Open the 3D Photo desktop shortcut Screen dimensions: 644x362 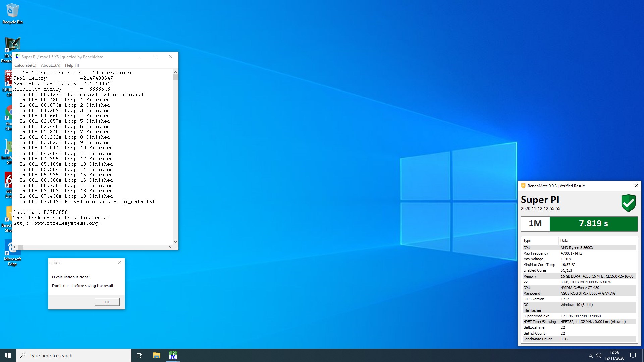point(8,50)
